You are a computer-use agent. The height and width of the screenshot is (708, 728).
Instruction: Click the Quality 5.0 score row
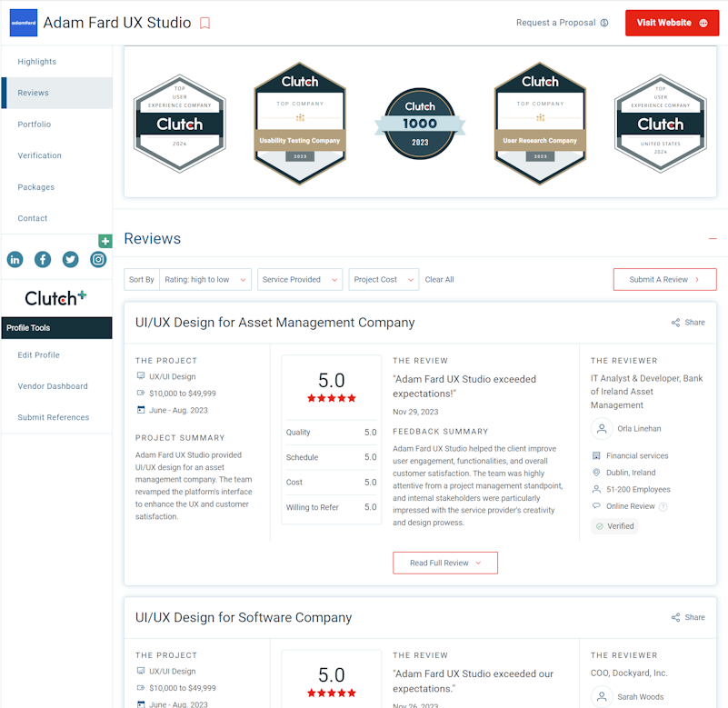tap(332, 433)
